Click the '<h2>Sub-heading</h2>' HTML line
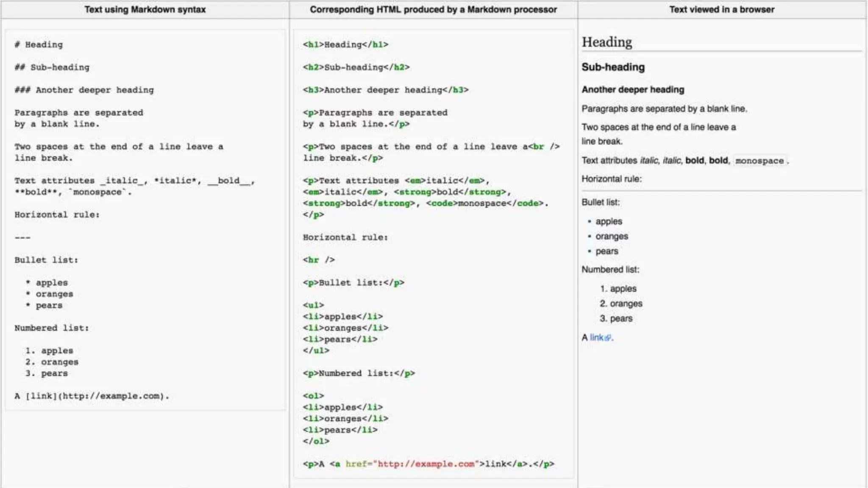The width and height of the screenshot is (868, 488). [x=356, y=67]
